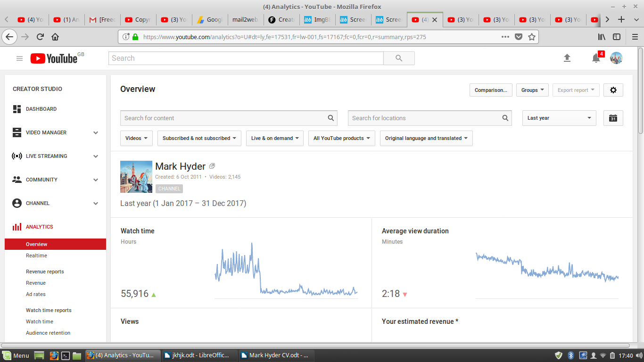Click the settings gear icon in Overview
Viewport: 644px width, 362px height.
pos(613,90)
